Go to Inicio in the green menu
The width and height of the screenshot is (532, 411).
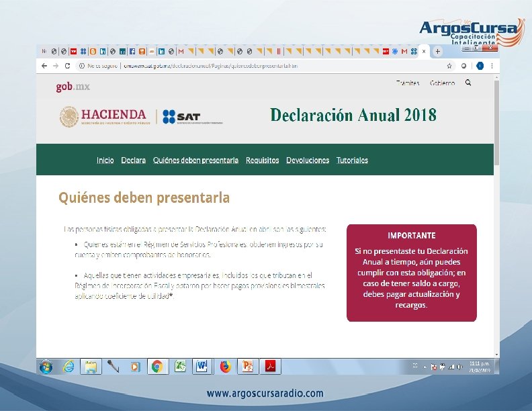pos(105,160)
